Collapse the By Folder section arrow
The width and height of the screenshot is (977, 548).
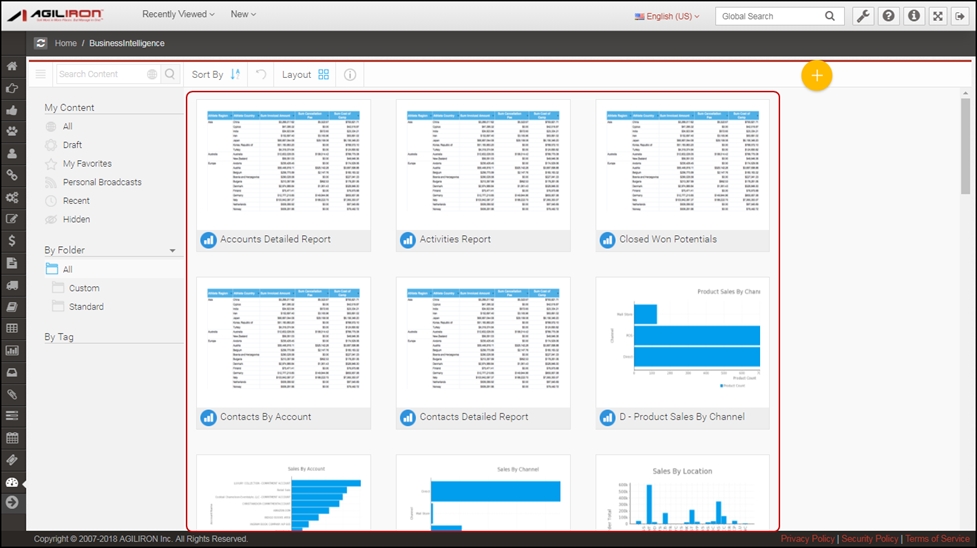click(x=173, y=251)
